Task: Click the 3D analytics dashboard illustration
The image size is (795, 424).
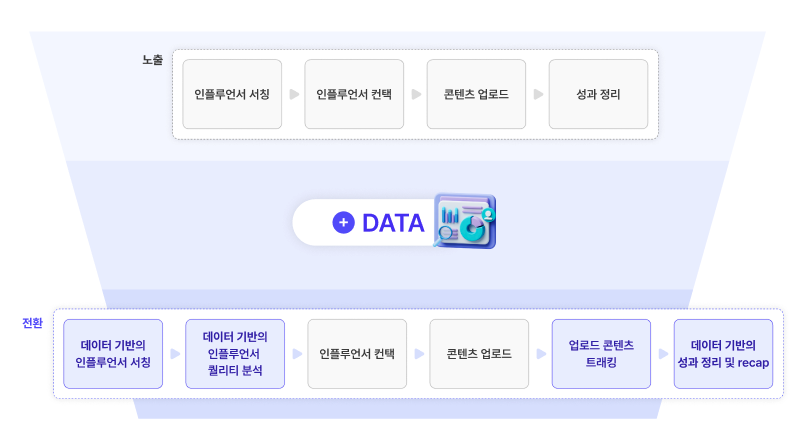Action: [465, 221]
